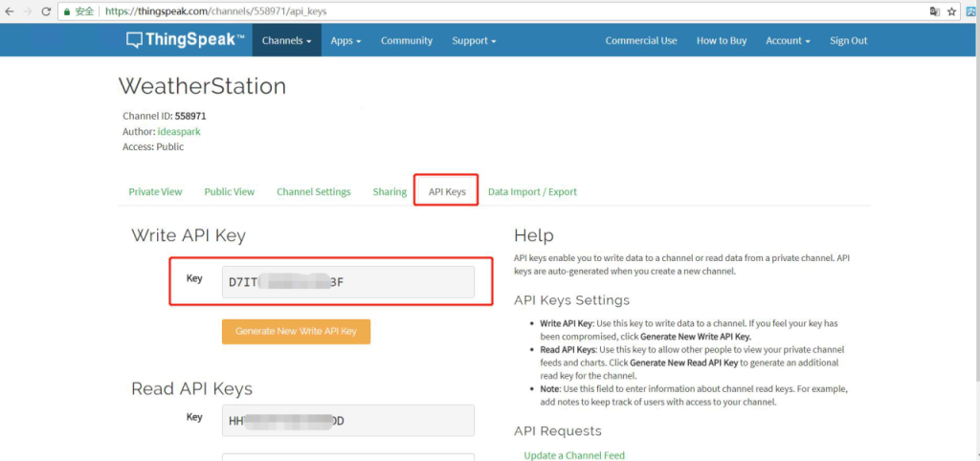Open the Account dropdown menu
Viewport: 980px width, 461px height.
(788, 40)
